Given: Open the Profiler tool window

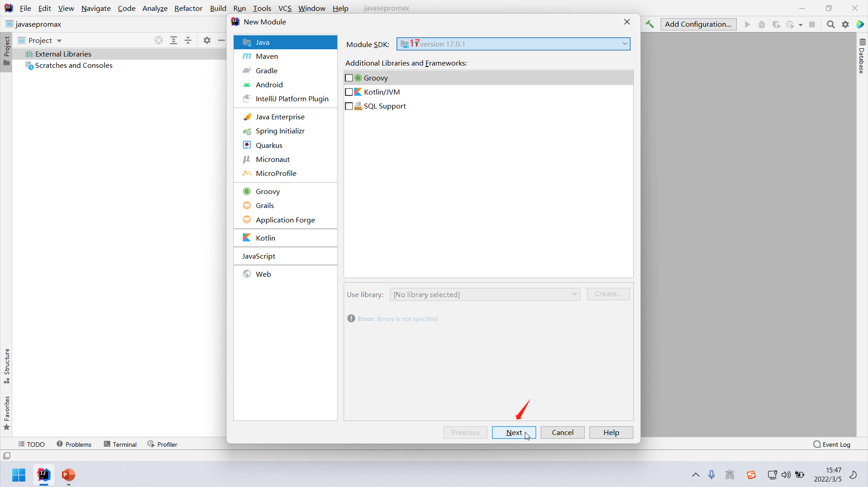Looking at the screenshot, I should [162, 444].
